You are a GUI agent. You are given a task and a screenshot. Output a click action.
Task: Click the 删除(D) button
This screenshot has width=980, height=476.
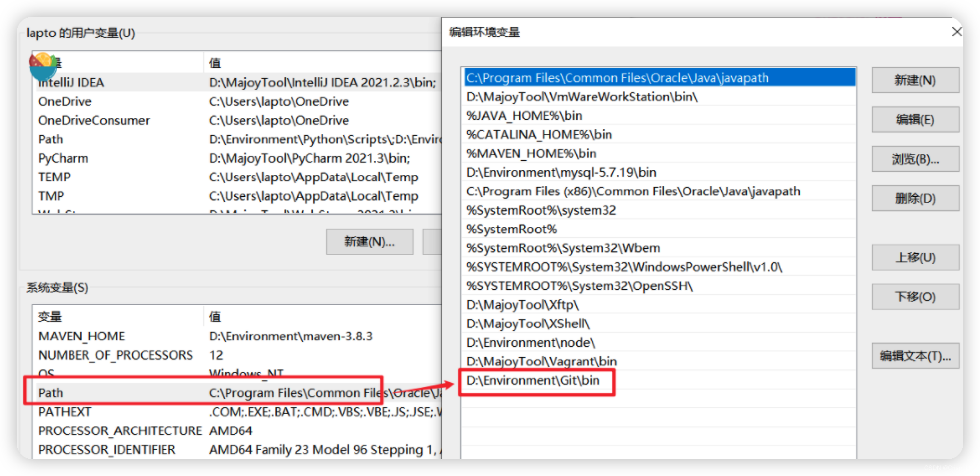point(915,198)
